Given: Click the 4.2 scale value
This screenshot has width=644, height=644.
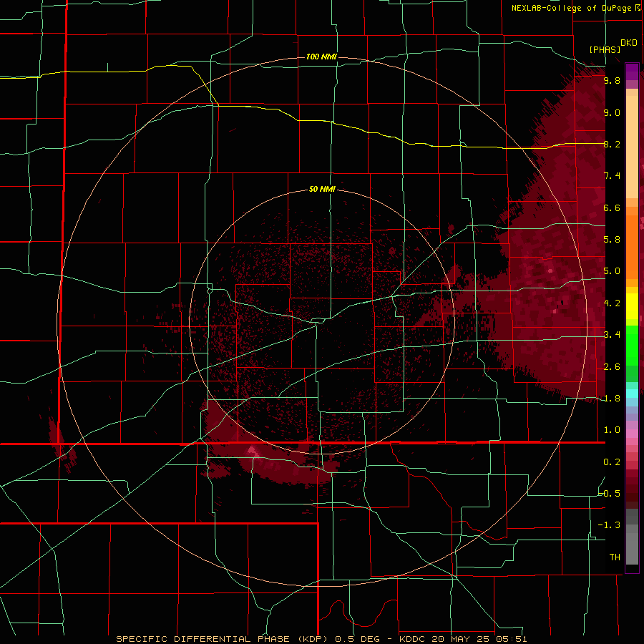Looking at the screenshot, I should (x=612, y=303).
